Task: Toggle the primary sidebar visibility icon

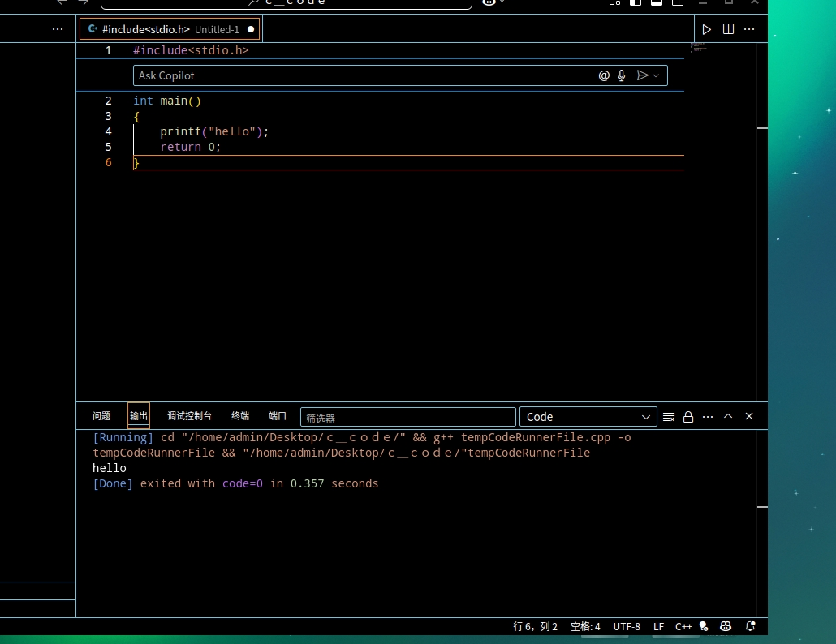Action: (636, 3)
